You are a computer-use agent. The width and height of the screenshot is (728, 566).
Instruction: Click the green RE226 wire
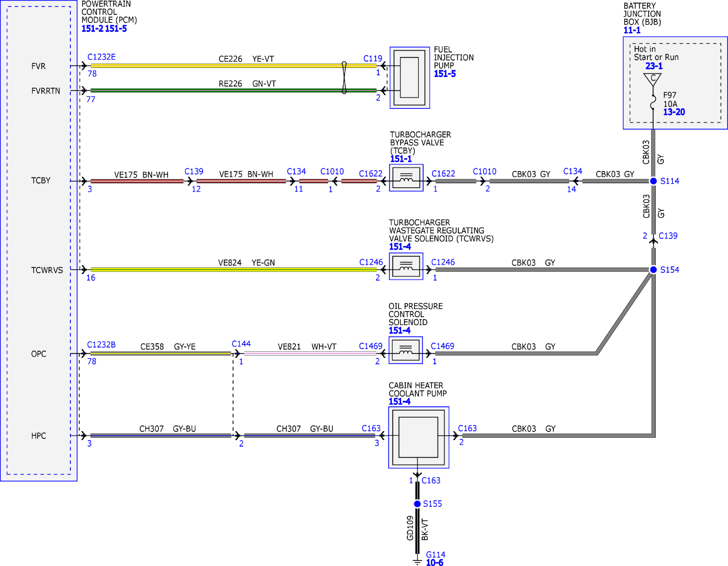[233, 91]
